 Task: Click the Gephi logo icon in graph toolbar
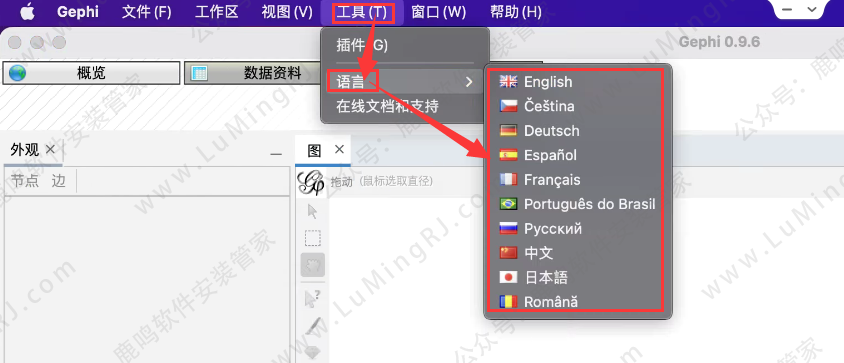click(311, 182)
